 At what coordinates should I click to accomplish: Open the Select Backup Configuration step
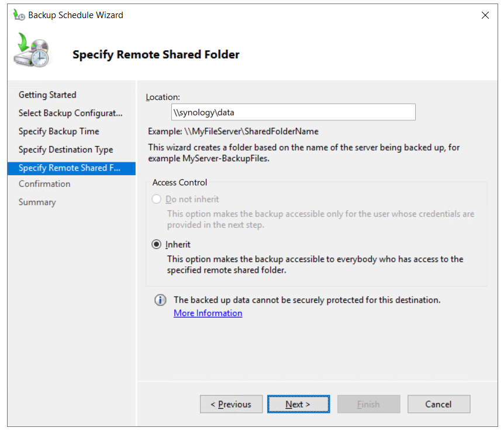tap(70, 113)
